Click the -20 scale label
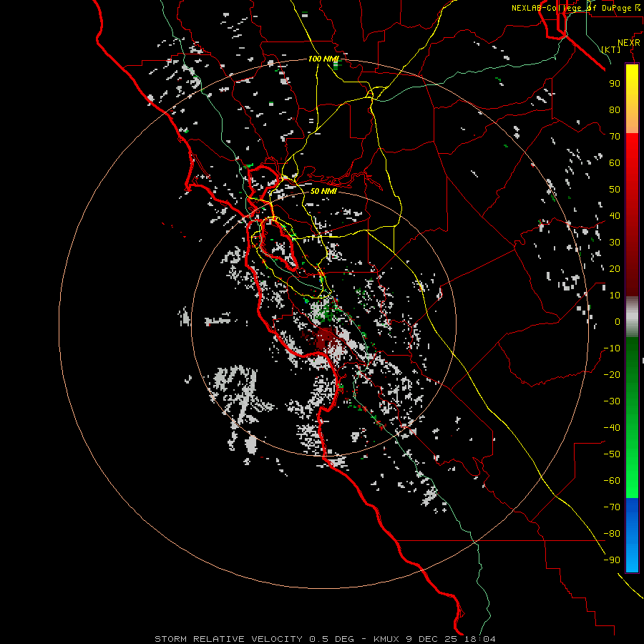The image size is (644, 644). click(612, 374)
